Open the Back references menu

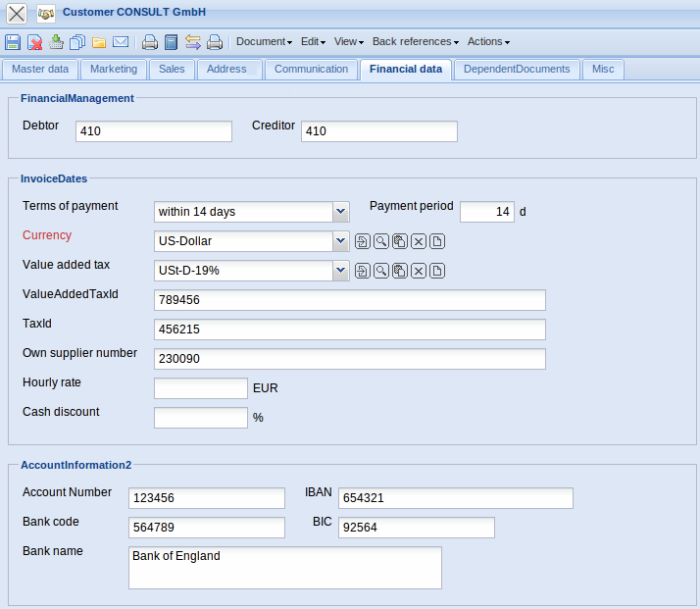click(x=415, y=42)
